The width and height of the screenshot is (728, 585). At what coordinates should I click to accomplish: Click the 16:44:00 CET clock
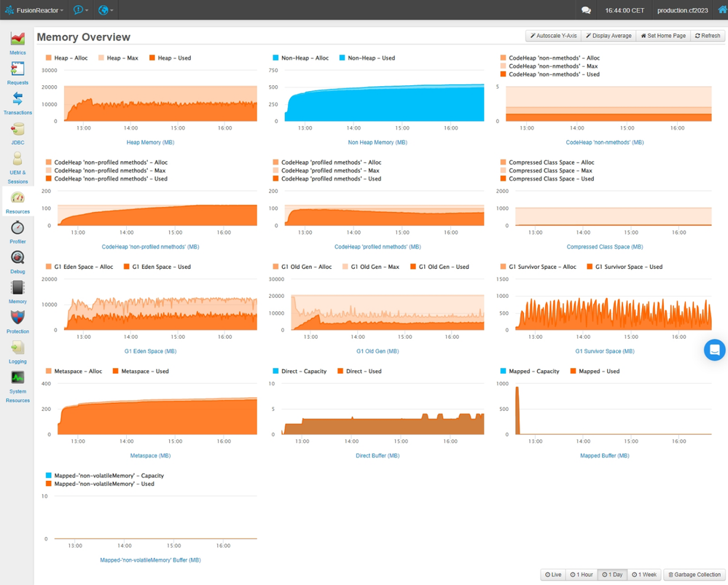tap(625, 10)
